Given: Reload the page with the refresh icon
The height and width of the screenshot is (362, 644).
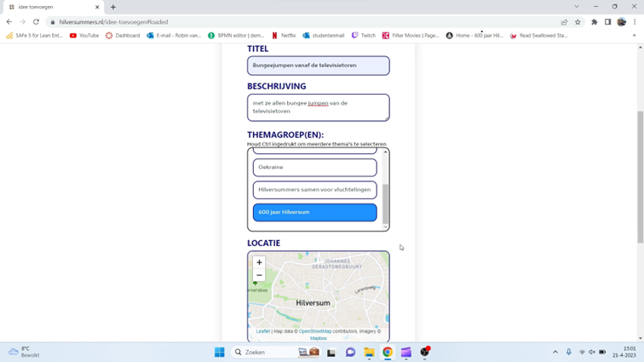Looking at the screenshot, I should [x=36, y=22].
